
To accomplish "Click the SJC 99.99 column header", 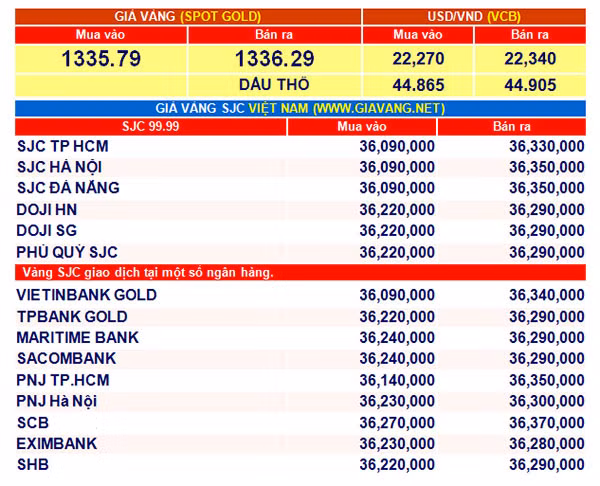I will click(150, 127).
